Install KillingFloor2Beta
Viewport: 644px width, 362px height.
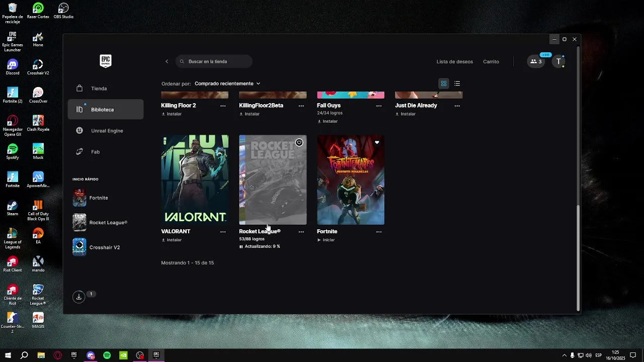[x=250, y=114]
